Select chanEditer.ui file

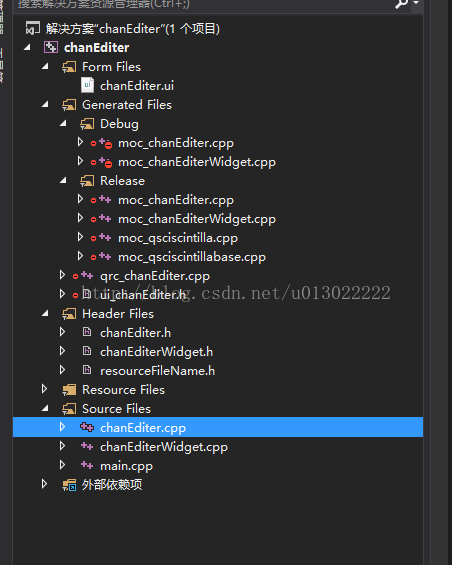[x=137, y=86]
